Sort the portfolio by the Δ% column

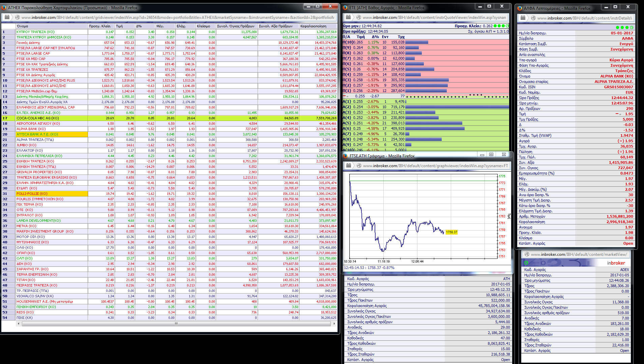(x=145, y=26)
